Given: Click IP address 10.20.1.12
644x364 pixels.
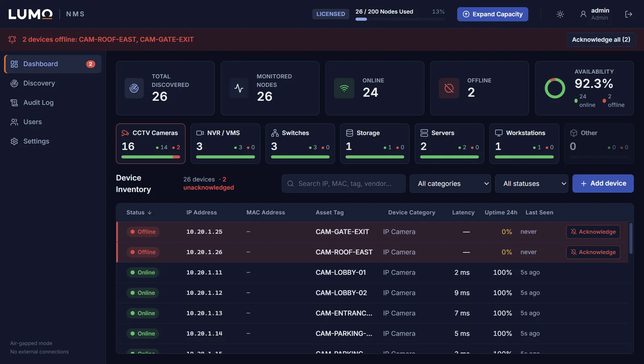Looking at the screenshot, I should tap(204, 293).
